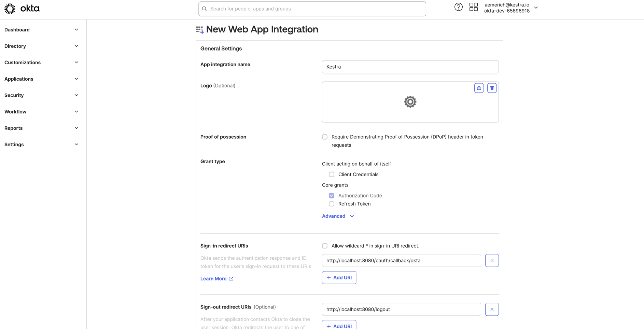
Task: Enable the Refresh Token checkbox
Action: pyautogui.click(x=332, y=204)
